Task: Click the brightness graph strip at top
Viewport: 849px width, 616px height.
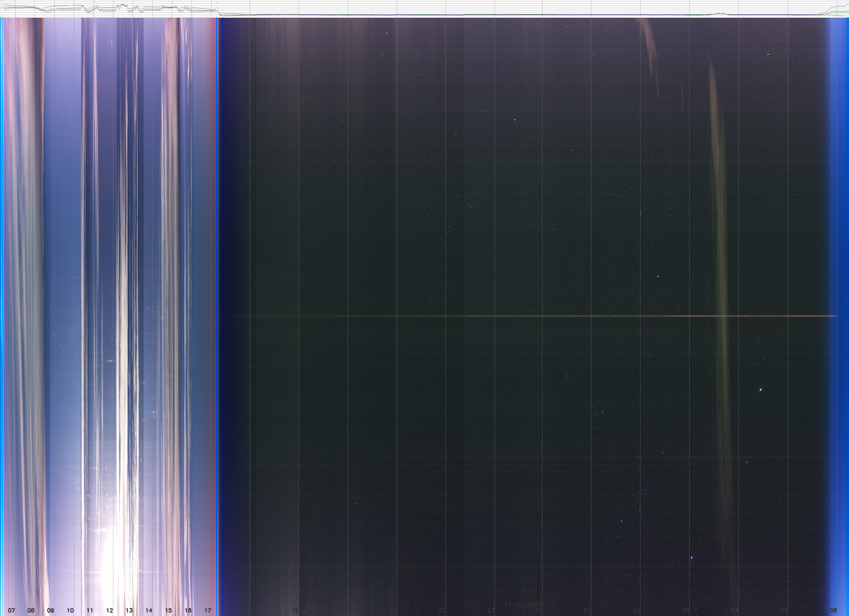Action: click(424, 9)
